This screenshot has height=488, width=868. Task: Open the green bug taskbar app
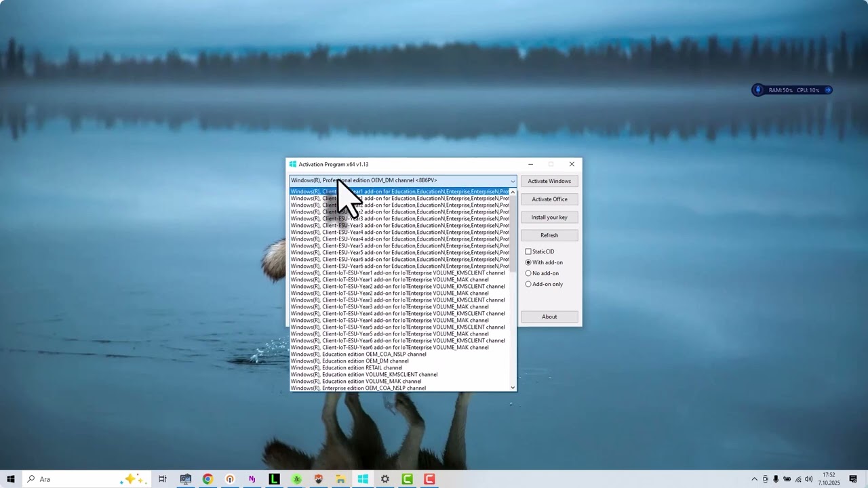click(296, 479)
